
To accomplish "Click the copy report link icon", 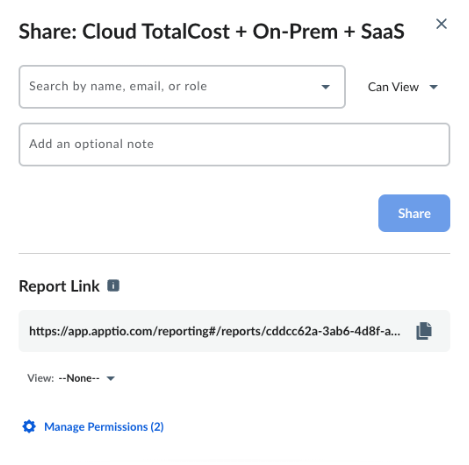I will pos(424,331).
